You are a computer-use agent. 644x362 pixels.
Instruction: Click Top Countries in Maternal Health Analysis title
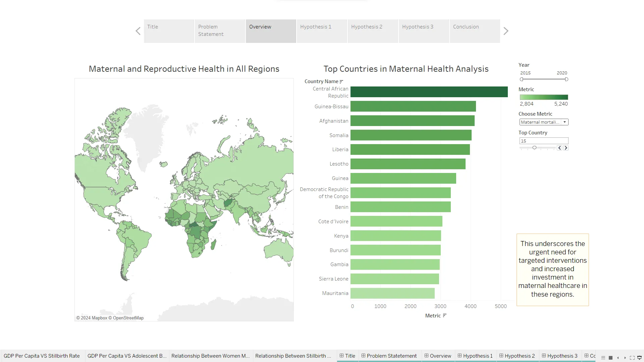click(x=406, y=69)
